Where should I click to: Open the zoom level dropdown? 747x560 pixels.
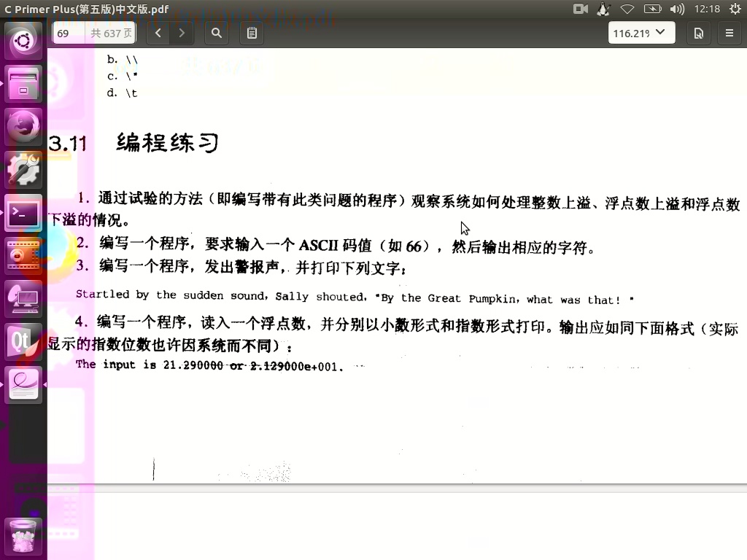[x=640, y=33]
